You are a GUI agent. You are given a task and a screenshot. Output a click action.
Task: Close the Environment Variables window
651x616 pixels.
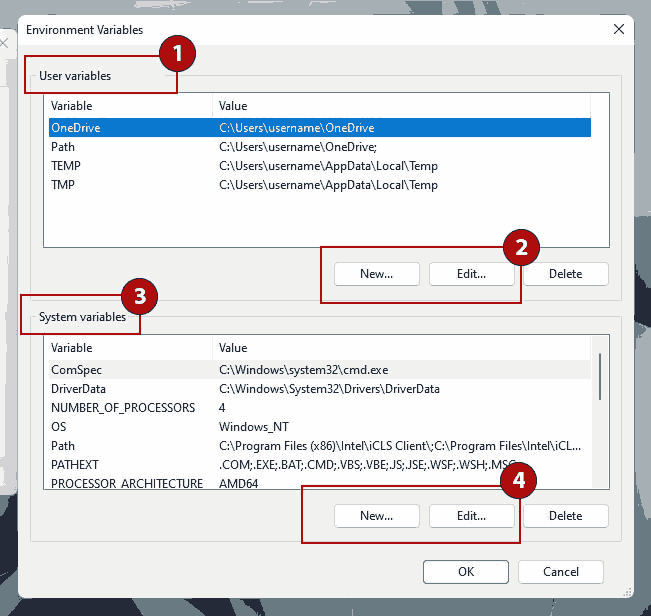[618, 30]
